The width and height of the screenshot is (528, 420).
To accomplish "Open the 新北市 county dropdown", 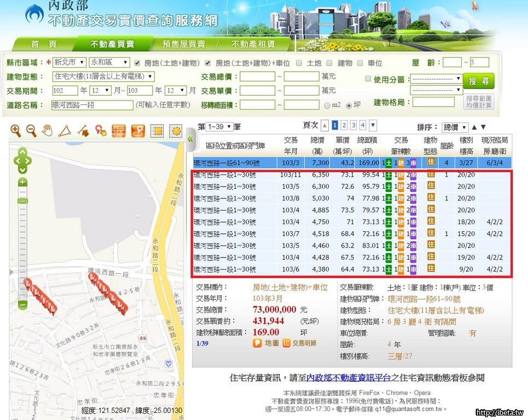I will (69, 62).
